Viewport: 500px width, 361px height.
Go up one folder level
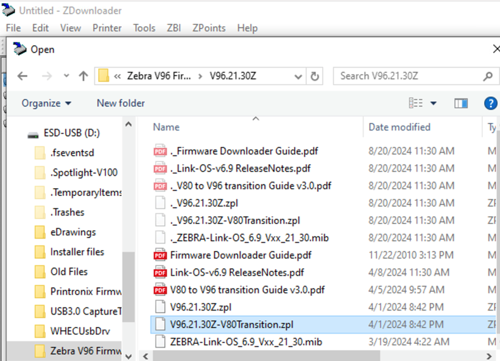pyautogui.click(x=83, y=76)
